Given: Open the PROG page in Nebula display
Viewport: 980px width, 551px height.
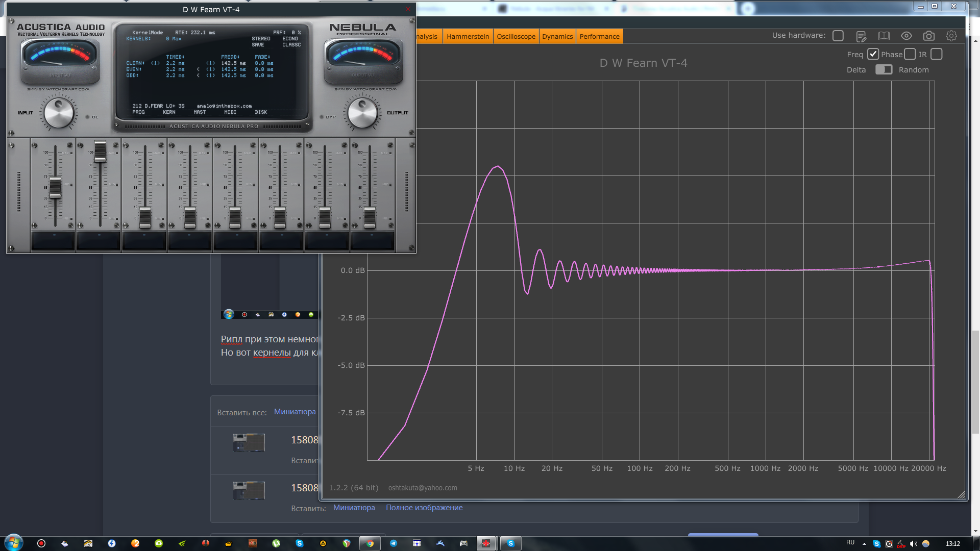Looking at the screenshot, I should coord(138,112).
